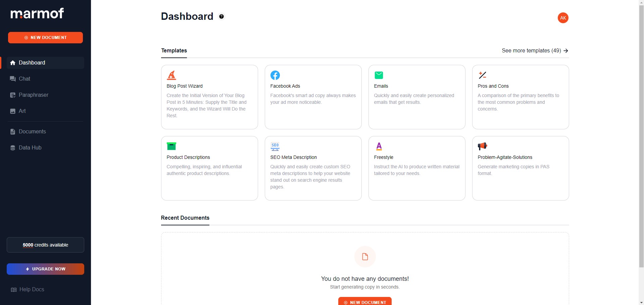The width and height of the screenshot is (644, 305).
Task: Click the Product Descriptions box icon
Action: (171, 146)
